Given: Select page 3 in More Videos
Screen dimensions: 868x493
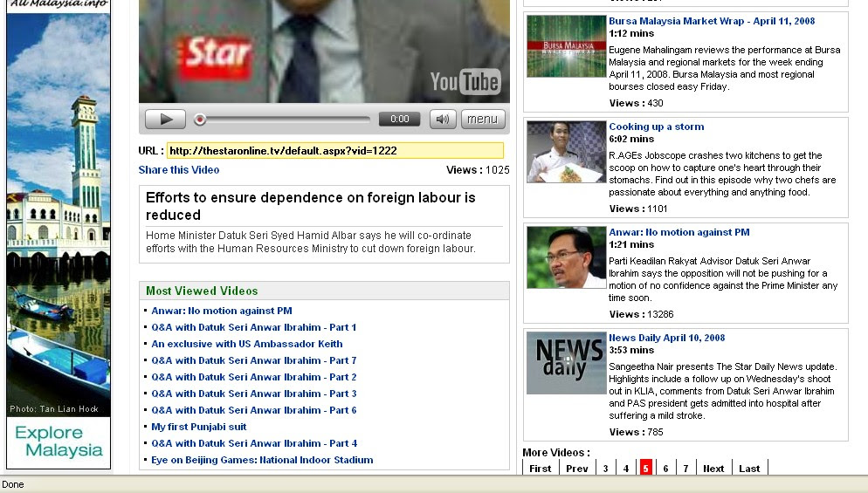Looking at the screenshot, I should coord(606,468).
